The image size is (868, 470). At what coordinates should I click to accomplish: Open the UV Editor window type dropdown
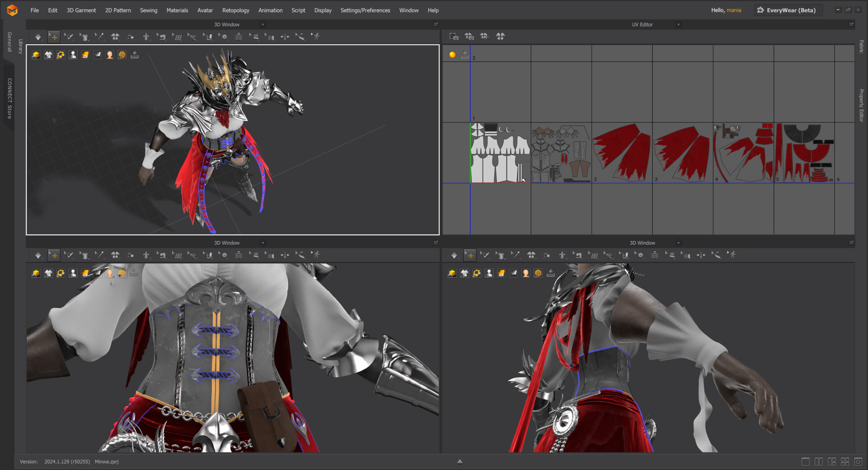pyautogui.click(x=678, y=25)
